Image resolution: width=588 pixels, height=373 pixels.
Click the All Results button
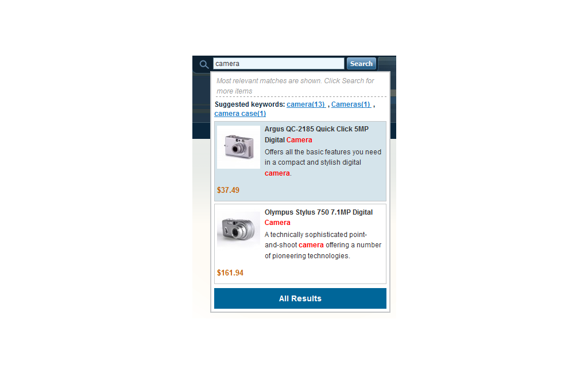click(300, 298)
